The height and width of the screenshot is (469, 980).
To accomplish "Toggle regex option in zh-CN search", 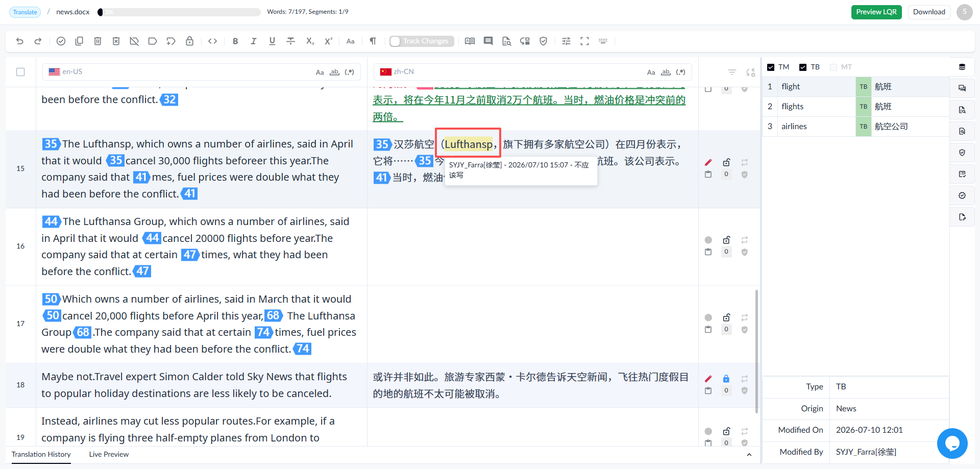I will pyautogui.click(x=680, y=72).
